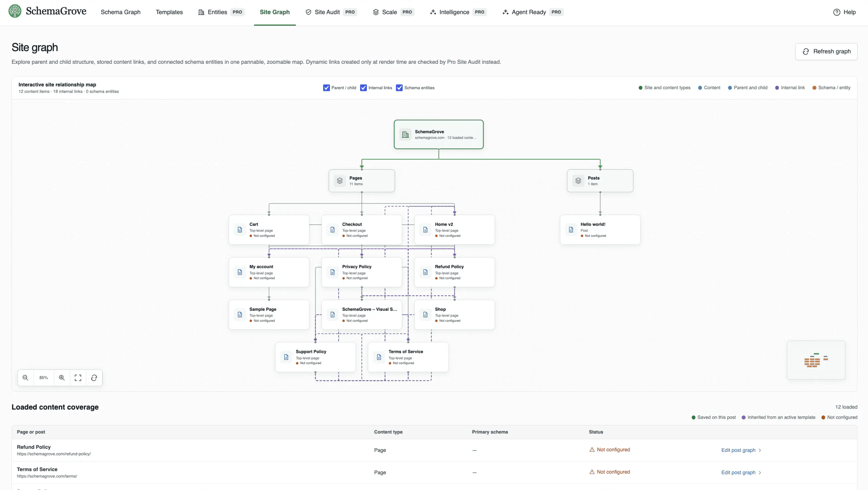Click the Agent Ready sparkle icon
The height and width of the screenshot is (490, 868).
[x=506, y=12]
